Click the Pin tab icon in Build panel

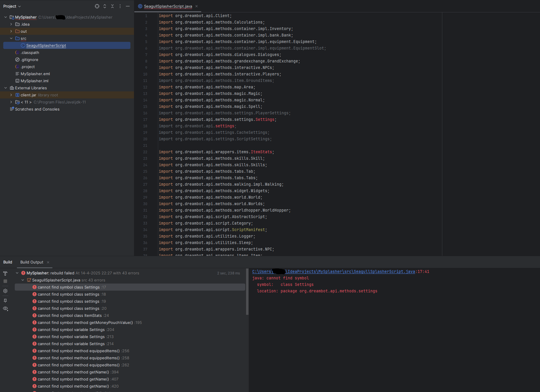coord(5,301)
